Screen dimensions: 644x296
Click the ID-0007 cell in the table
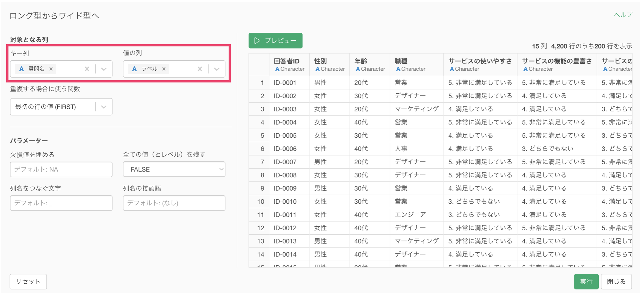tap(285, 162)
